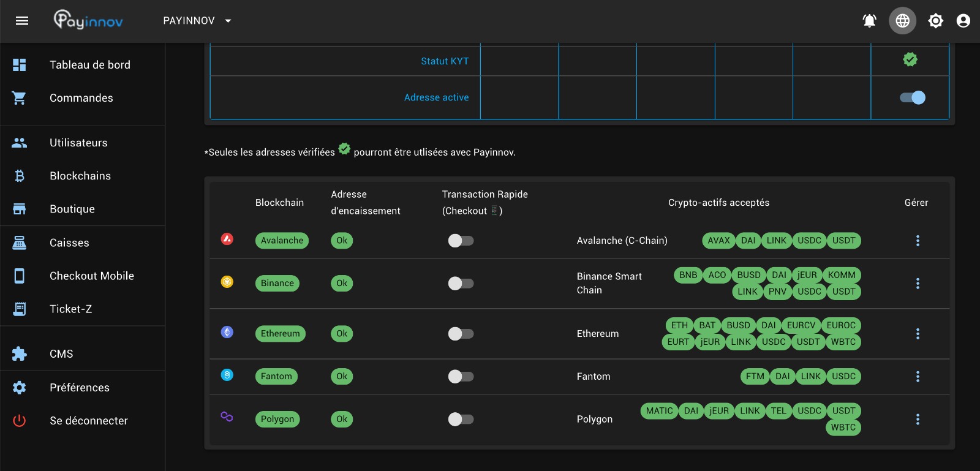Click the CMS puzzle piece icon
980x471 pixels.
(20, 354)
